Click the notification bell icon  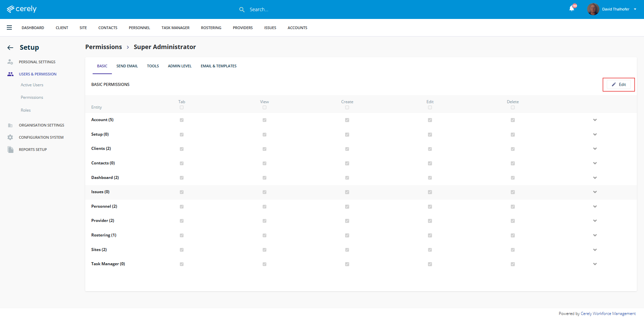pyautogui.click(x=571, y=9)
